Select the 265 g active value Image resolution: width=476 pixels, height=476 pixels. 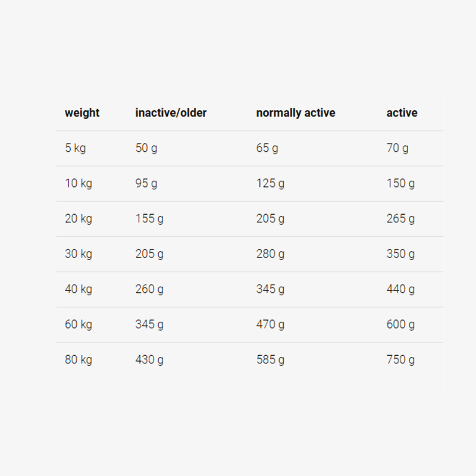click(x=400, y=218)
